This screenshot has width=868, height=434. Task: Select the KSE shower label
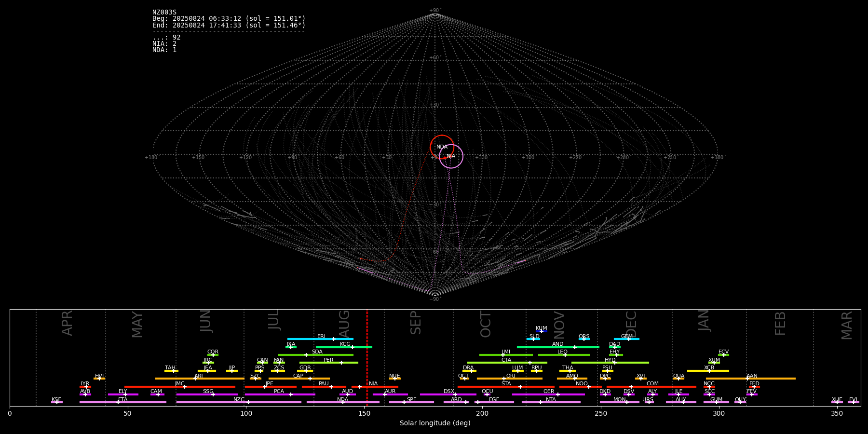(x=56, y=400)
